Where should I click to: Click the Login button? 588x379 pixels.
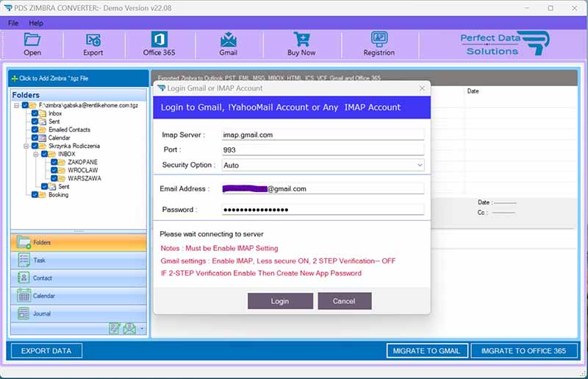coord(280,301)
